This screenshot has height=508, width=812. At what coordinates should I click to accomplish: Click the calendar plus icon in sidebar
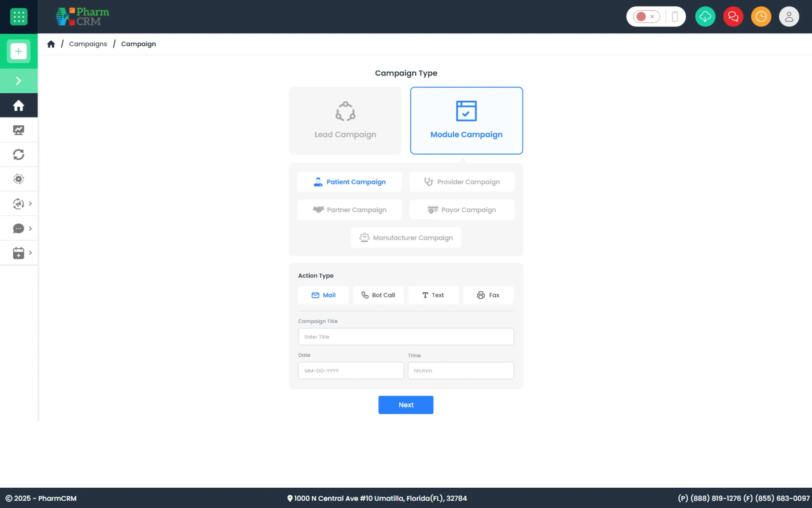tap(18, 253)
